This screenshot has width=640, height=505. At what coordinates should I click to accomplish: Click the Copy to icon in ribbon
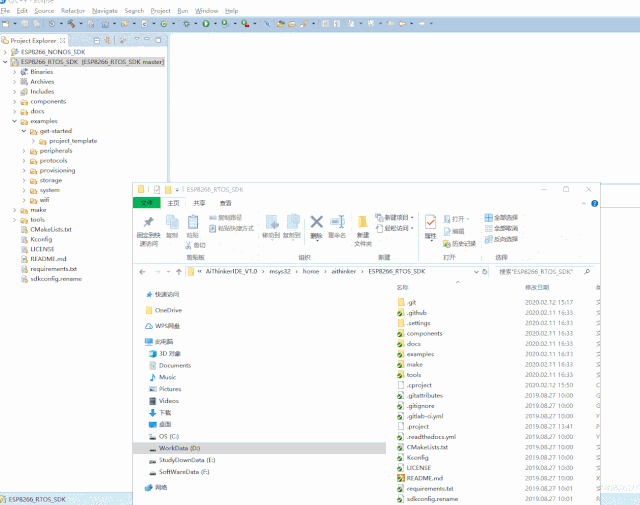pos(292,222)
